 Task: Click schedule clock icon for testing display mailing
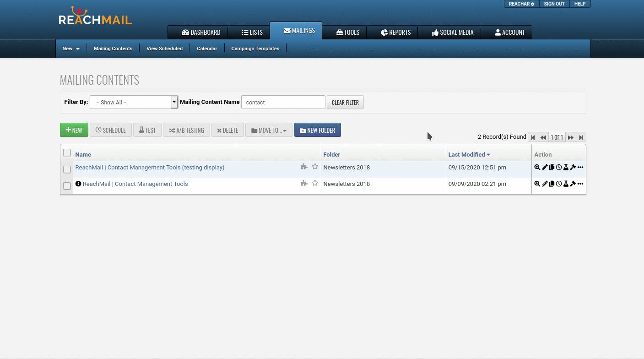point(559,168)
